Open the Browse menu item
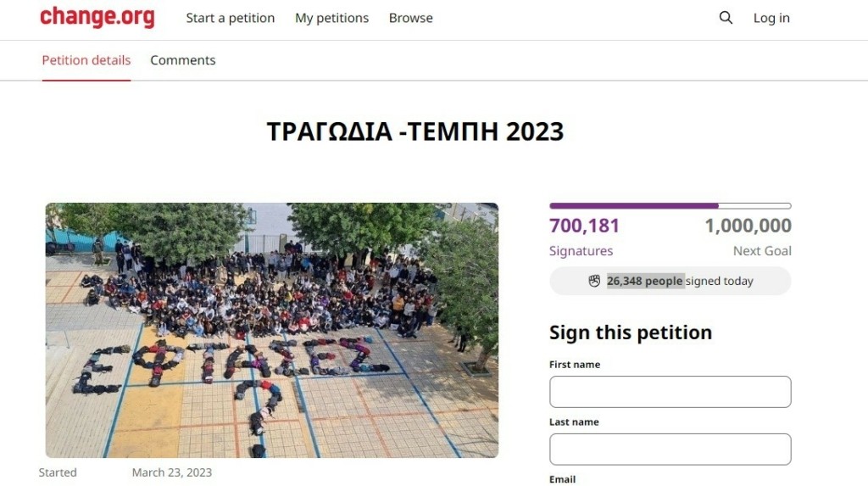This screenshot has width=868, height=486. pyautogui.click(x=411, y=18)
